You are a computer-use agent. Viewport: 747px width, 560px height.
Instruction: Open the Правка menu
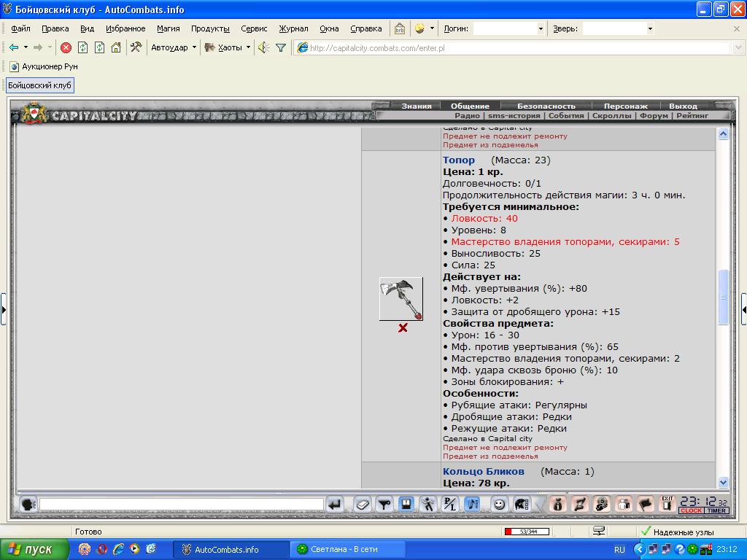tap(55, 28)
